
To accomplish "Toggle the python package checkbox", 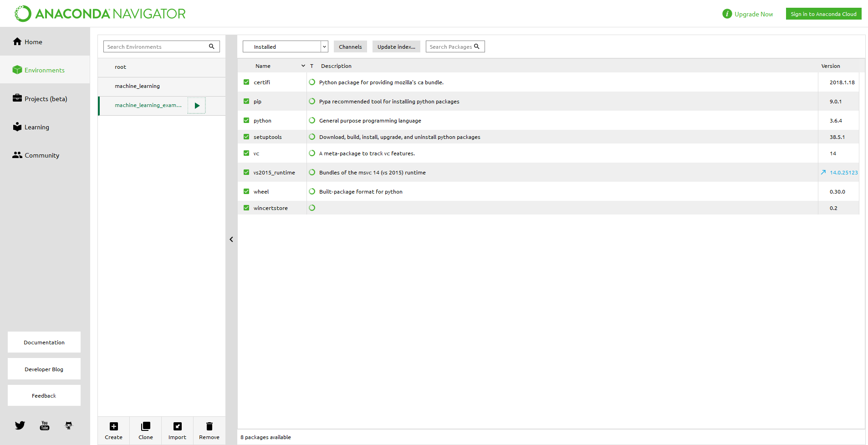I will (x=246, y=120).
